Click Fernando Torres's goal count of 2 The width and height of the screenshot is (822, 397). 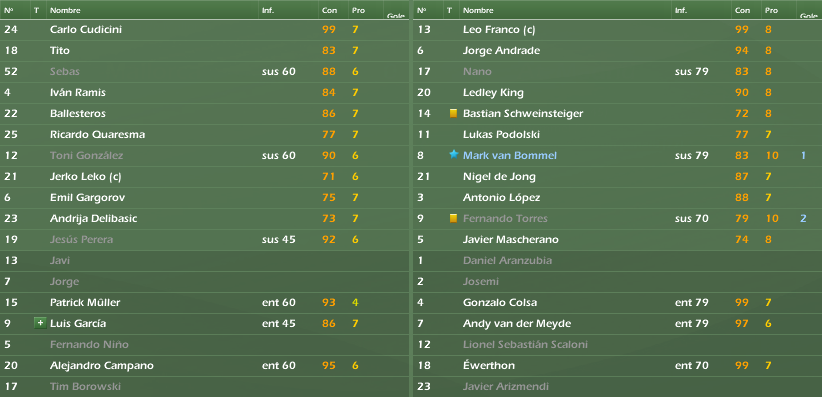[x=803, y=218]
